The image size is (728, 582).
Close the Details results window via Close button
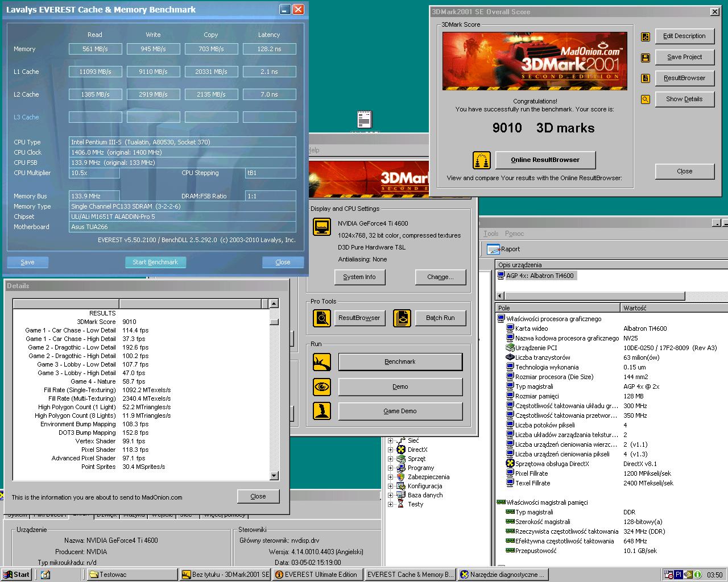click(x=258, y=496)
